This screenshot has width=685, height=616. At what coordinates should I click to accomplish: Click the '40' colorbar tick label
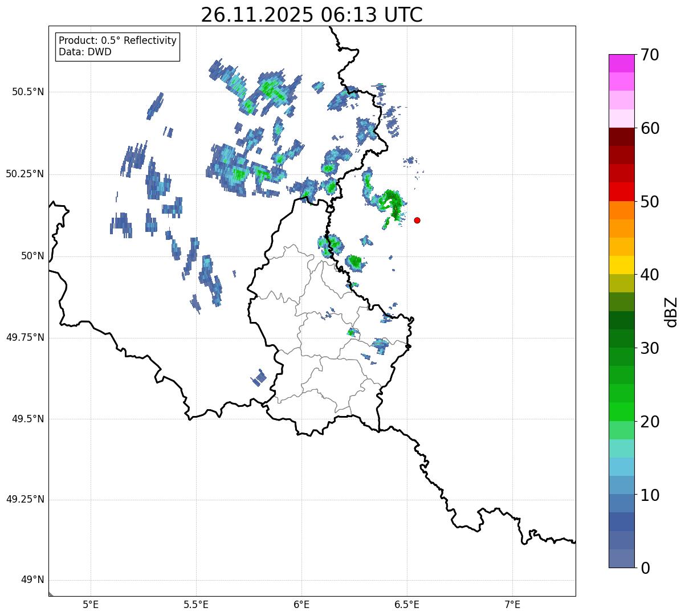pyautogui.click(x=650, y=275)
